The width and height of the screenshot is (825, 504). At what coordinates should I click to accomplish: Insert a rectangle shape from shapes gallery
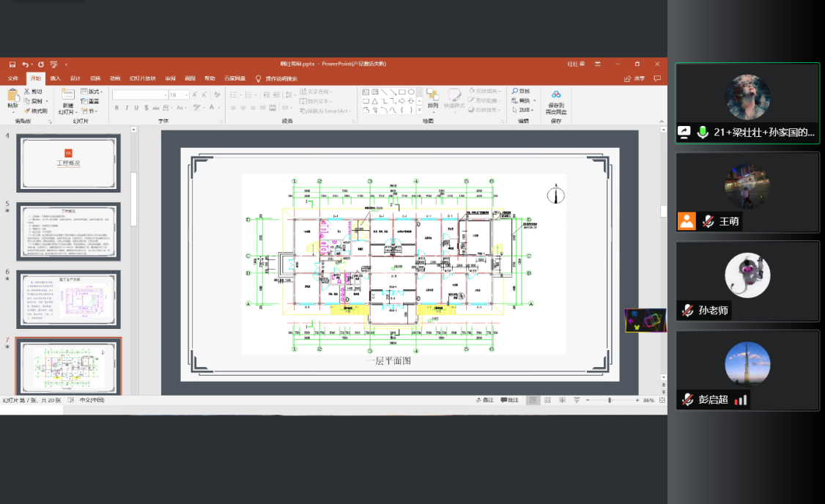[402, 92]
